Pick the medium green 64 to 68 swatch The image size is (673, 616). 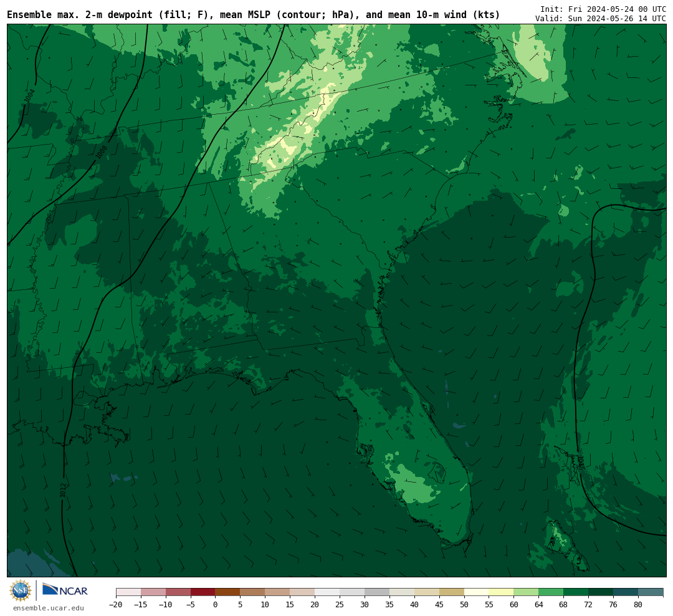point(551,592)
